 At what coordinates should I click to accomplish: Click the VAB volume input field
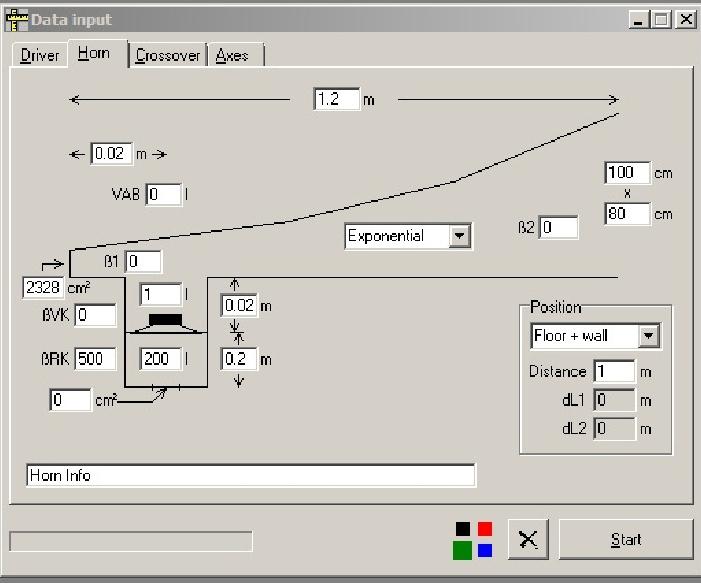[x=164, y=194]
